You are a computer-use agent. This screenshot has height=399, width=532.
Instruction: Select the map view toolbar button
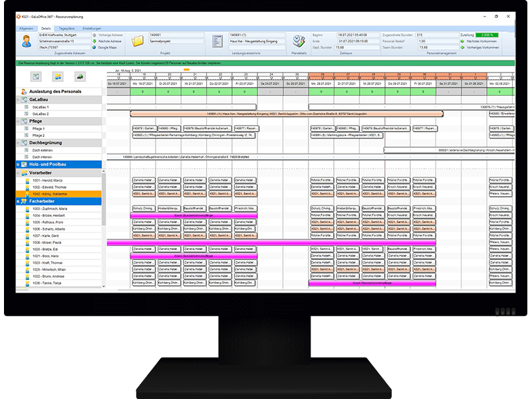[36, 76]
